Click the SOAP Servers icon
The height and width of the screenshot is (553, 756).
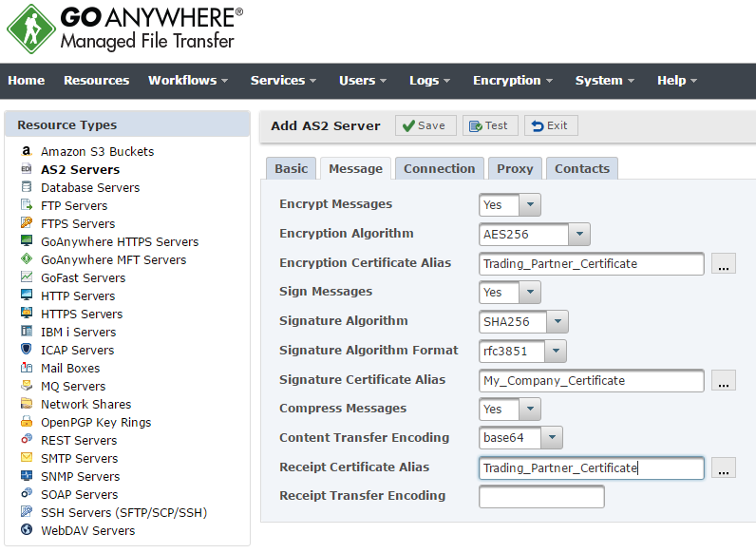[x=27, y=494]
